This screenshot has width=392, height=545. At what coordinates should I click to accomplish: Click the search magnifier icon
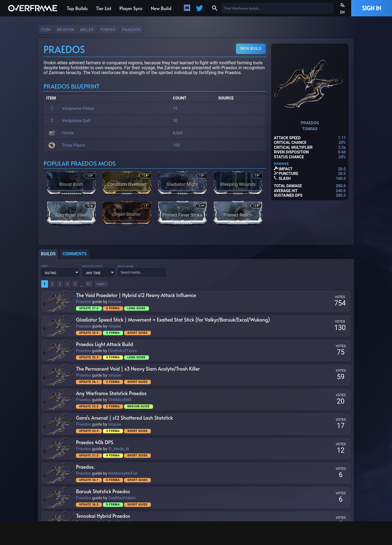click(x=215, y=8)
